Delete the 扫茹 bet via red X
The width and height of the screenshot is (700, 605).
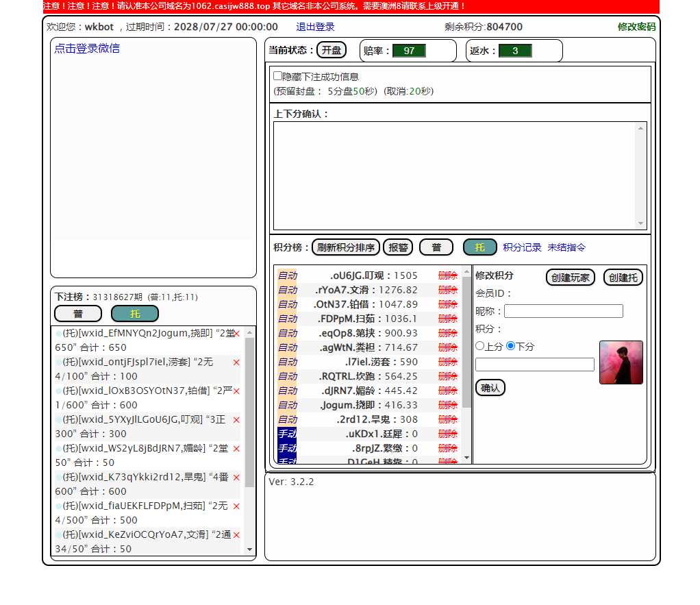pyautogui.click(x=237, y=506)
